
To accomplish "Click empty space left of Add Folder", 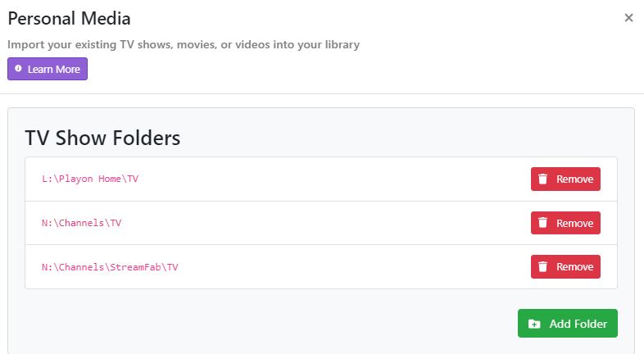I will coord(270,324).
